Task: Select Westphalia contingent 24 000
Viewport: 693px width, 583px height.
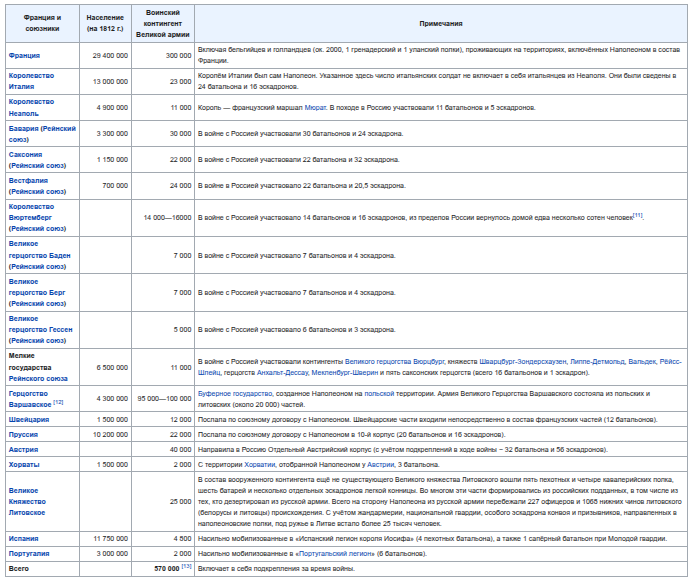Action: click(x=181, y=186)
